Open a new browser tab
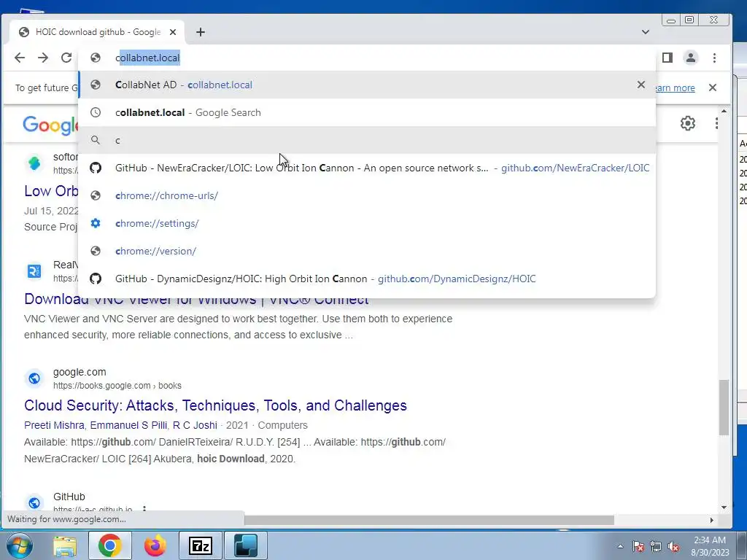Viewport: 747px width, 560px height. pos(201,32)
